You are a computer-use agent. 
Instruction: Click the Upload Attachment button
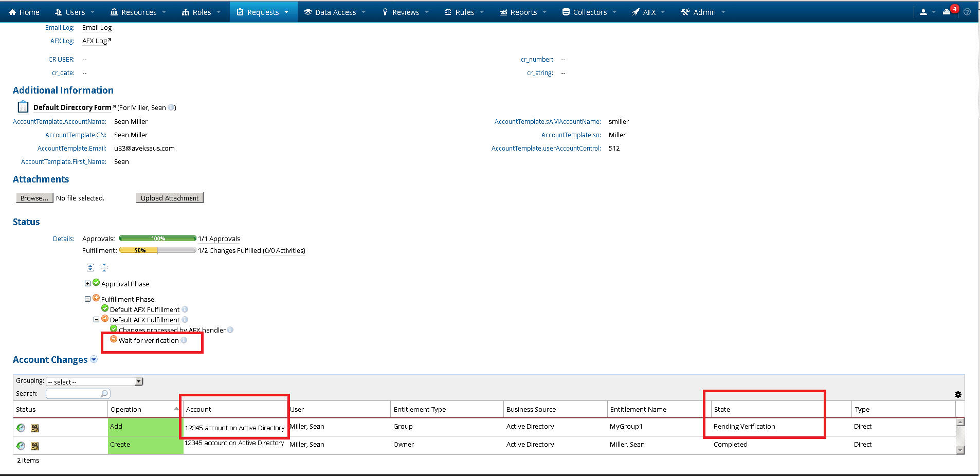pyautogui.click(x=169, y=198)
